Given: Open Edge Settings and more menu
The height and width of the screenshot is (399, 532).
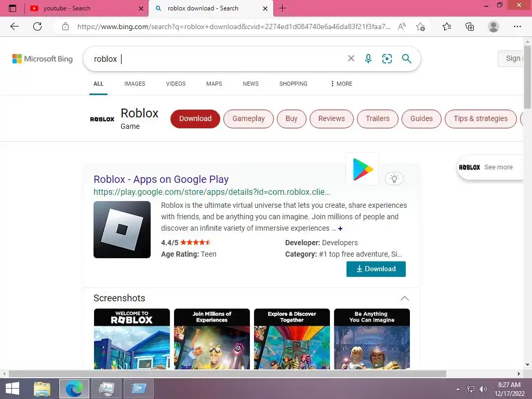Looking at the screenshot, I should tap(517, 26).
